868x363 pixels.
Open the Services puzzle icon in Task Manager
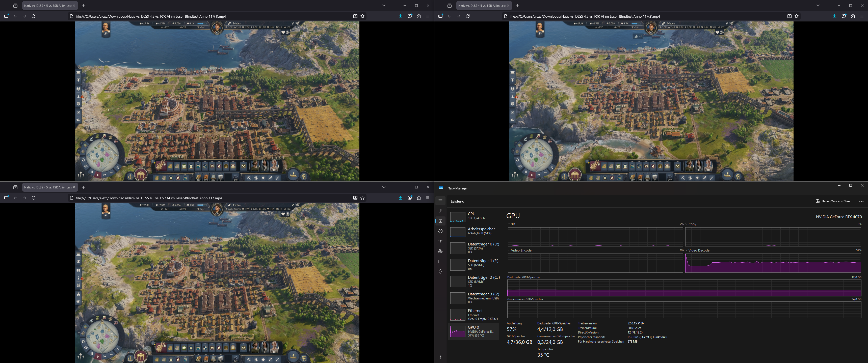coord(440,271)
